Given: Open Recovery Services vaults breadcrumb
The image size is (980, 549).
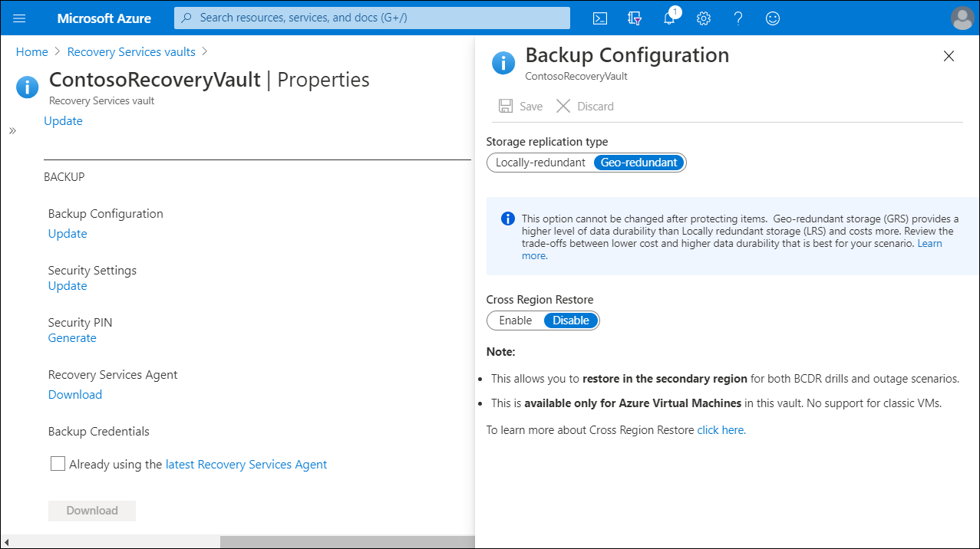Looking at the screenshot, I should pos(131,52).
